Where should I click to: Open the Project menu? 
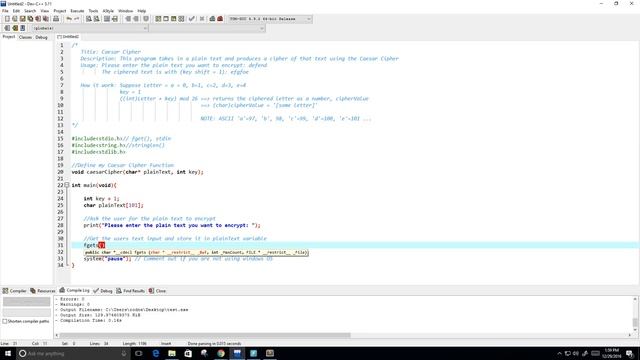60,11
